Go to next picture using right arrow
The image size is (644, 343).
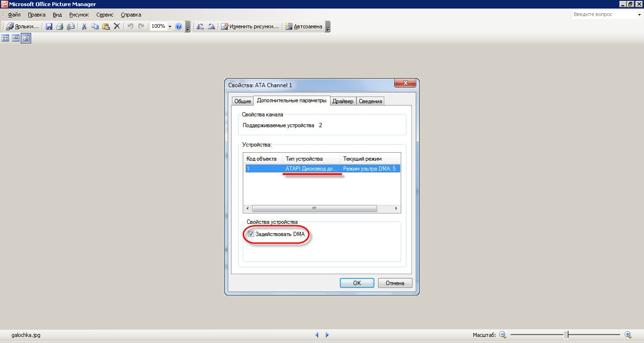click(327, 335)
